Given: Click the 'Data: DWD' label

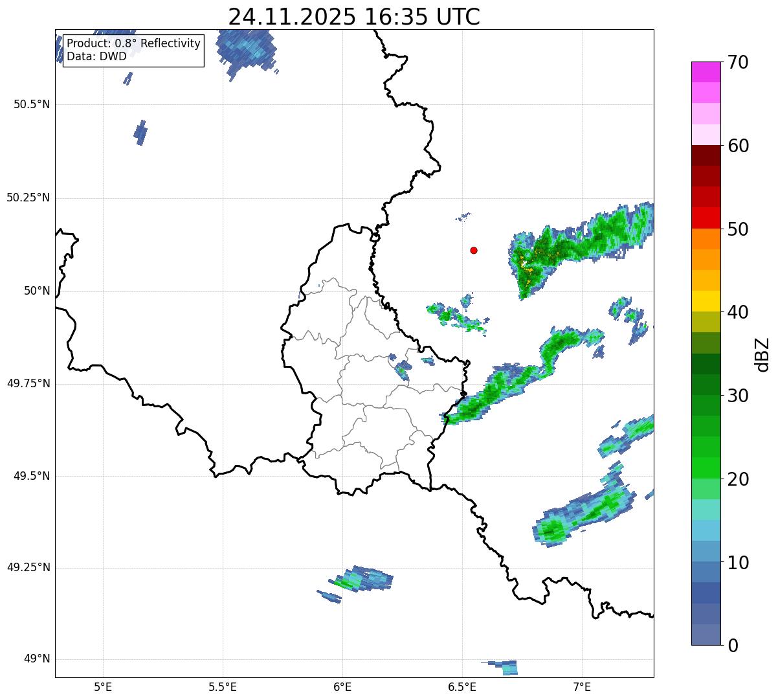Looking at the screenshot, I should tap(96, 56).
